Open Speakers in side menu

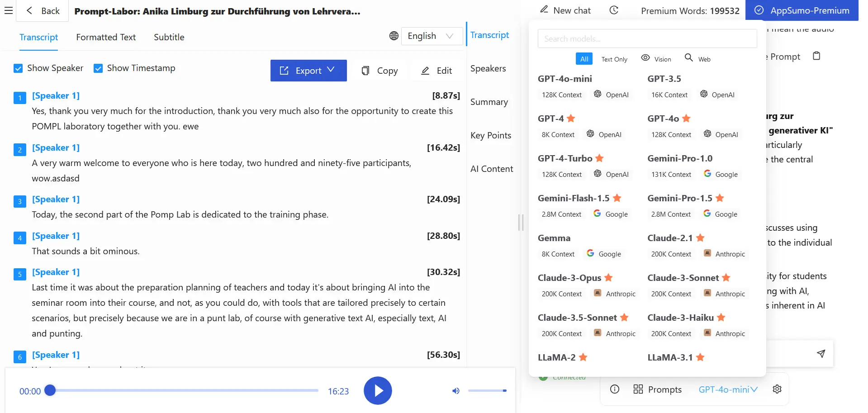(x=488, y=68)
